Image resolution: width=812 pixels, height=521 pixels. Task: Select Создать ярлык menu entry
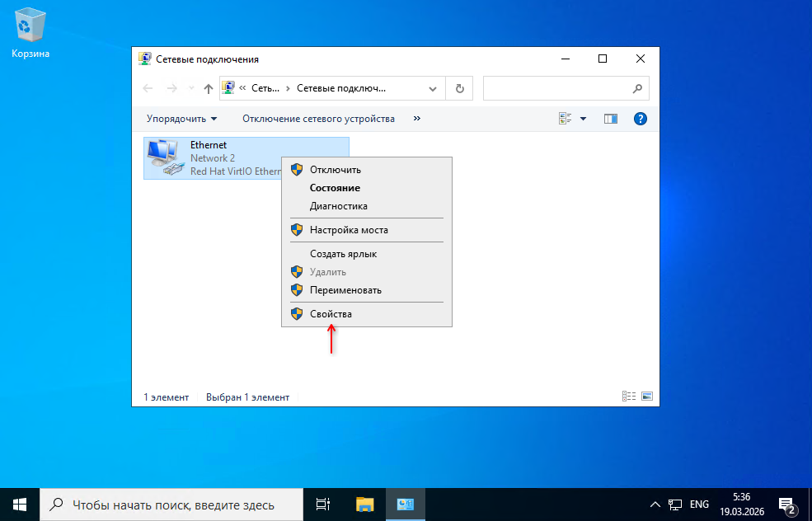coord(343,254)
